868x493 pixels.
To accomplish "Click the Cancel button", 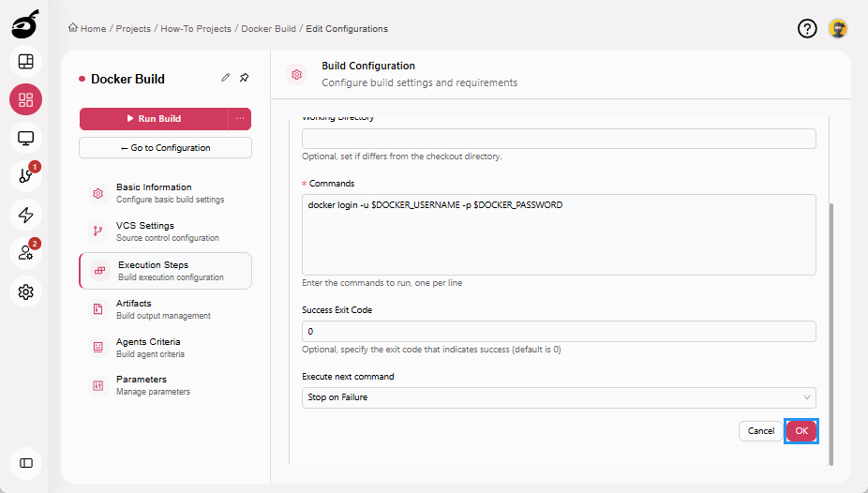I will (760, 430).
